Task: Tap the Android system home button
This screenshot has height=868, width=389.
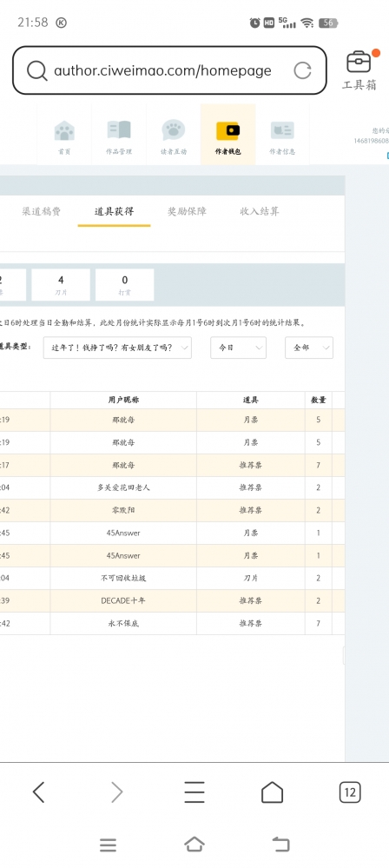Action: click(194, 845)
